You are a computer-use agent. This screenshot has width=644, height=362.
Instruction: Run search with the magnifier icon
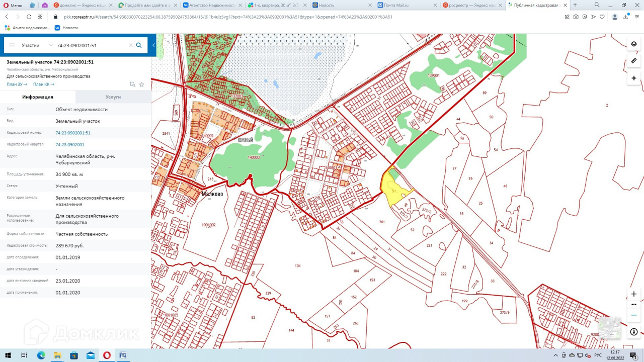point(139,45)
